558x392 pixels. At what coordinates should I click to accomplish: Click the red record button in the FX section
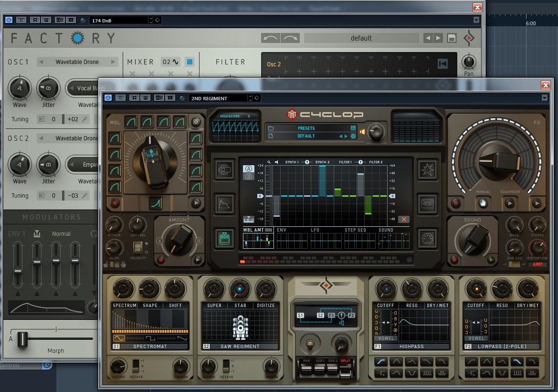pos(456,203)
